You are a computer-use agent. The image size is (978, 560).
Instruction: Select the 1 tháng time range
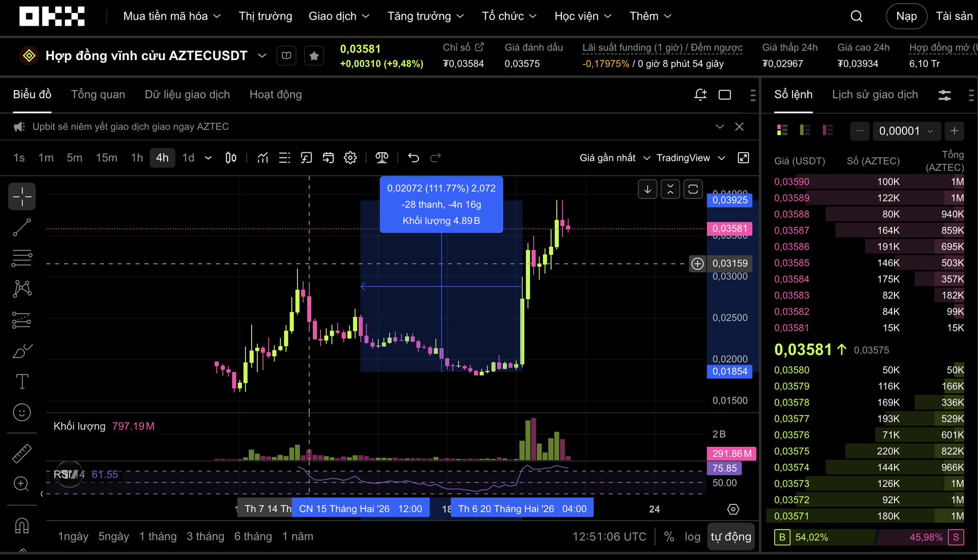(158, 537)
